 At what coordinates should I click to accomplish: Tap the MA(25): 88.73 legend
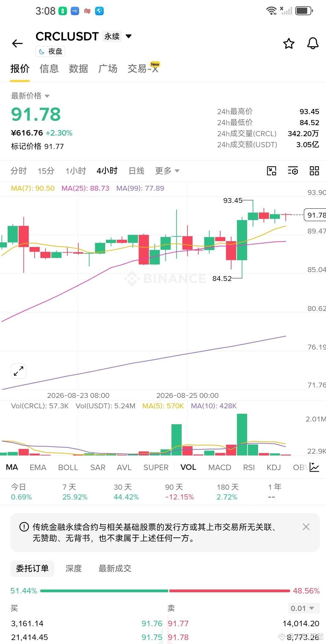coord(85,188)
